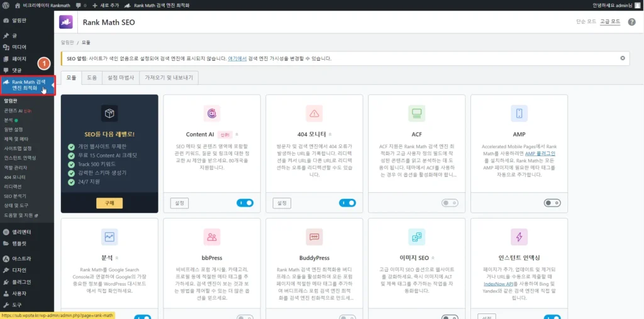Toggle the Content AI module off

tap(245, 203)
